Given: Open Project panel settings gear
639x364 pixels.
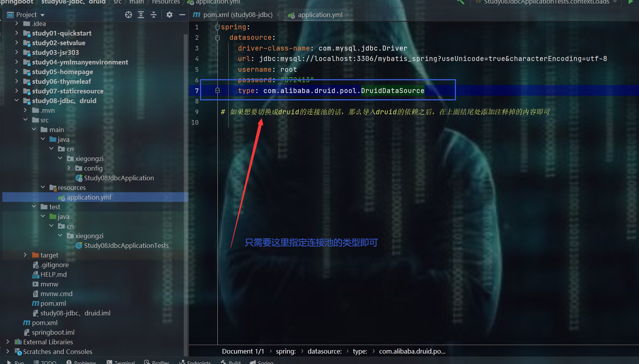Looking at the screenshot, I should pyautogui.click(x=169, y=15).
